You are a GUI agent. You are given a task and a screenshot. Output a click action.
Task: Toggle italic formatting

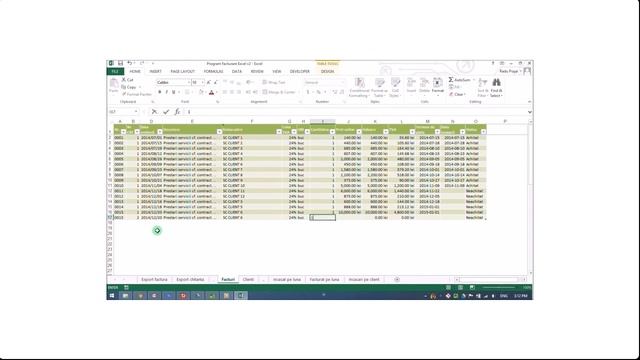click(167, 92)
